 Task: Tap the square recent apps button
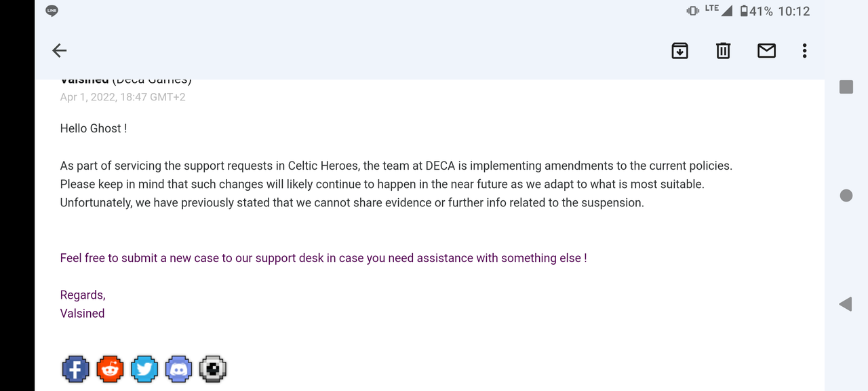pyautogui.click(x=846, y=87)
